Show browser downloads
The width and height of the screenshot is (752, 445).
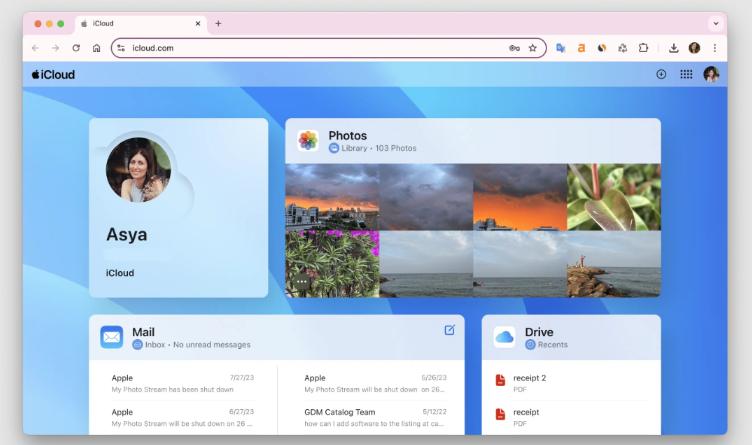click(x=674, y=48)
